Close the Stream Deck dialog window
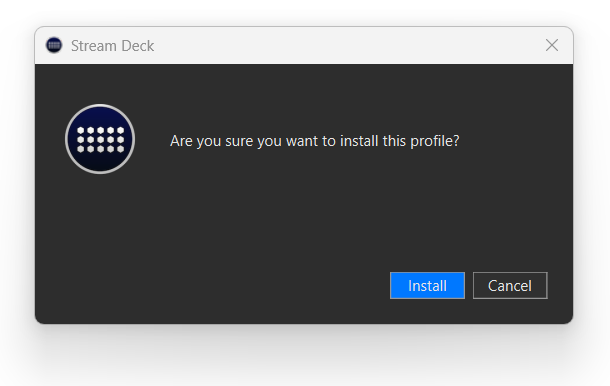Viewport: 610px width, 386px height. point(552,45)
